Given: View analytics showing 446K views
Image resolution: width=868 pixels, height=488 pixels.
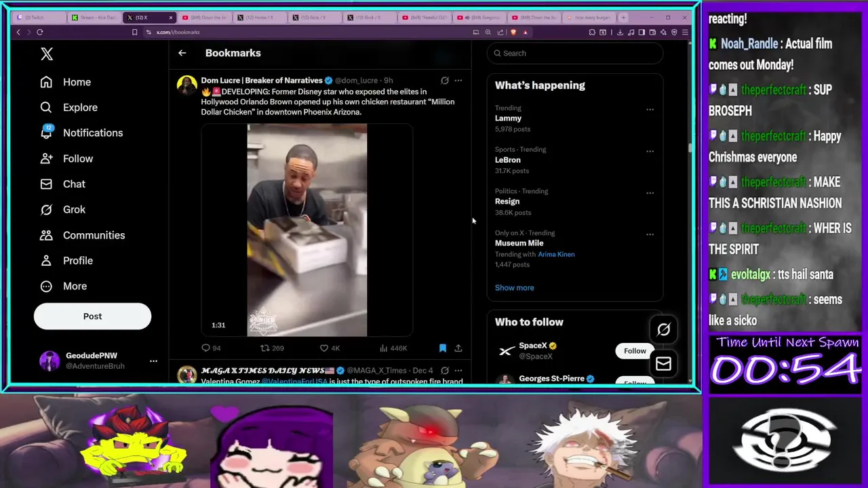Looking at the screenshot, I should (393, 348).
